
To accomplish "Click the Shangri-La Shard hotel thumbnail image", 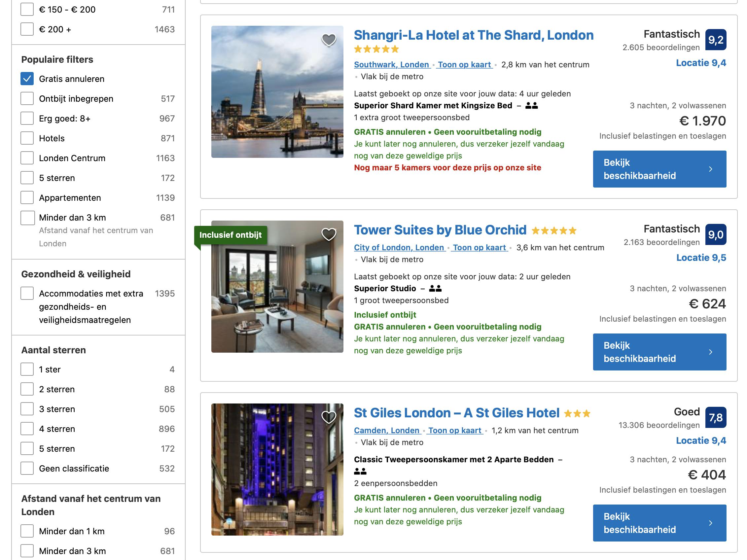I will [x=277, y=92].
